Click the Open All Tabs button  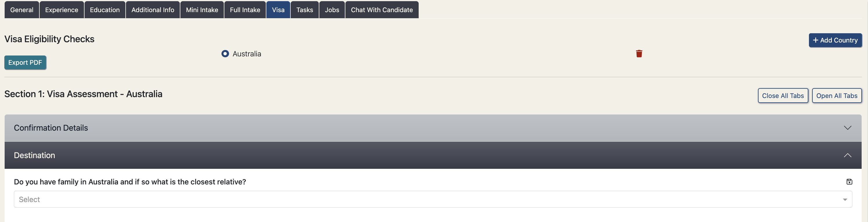(837, 95)
